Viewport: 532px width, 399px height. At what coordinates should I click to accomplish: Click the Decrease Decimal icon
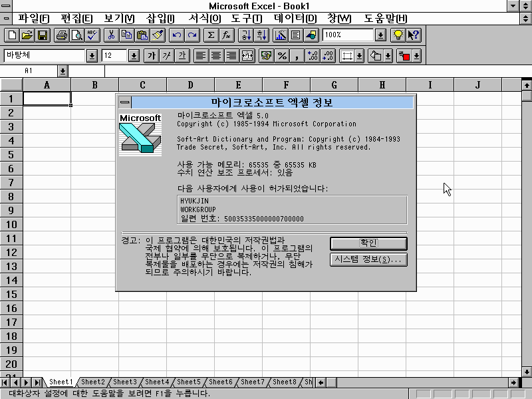(328, 56)
